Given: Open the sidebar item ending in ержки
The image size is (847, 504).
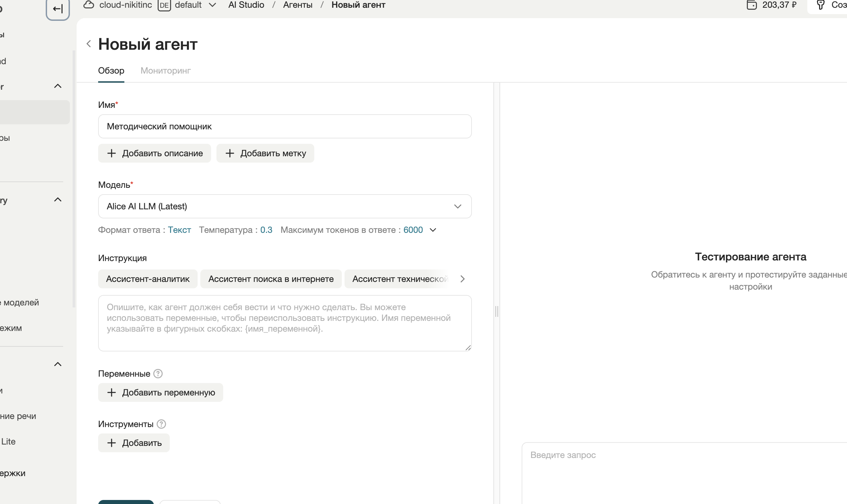Looking at the screenshot, I should click(x=13, y=473).
